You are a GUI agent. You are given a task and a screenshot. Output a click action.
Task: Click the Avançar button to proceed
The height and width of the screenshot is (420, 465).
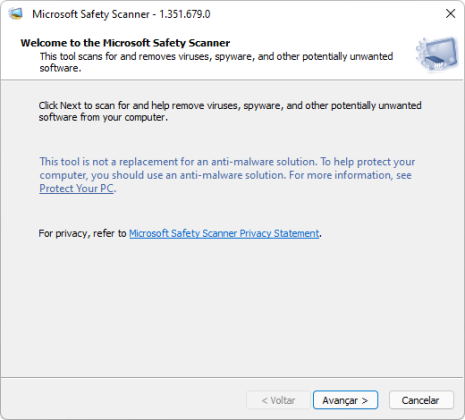coord(345,400)
